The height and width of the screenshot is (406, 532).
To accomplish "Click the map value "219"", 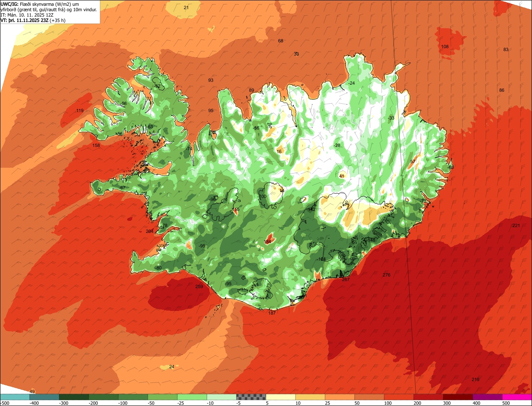I will (476, 379).
